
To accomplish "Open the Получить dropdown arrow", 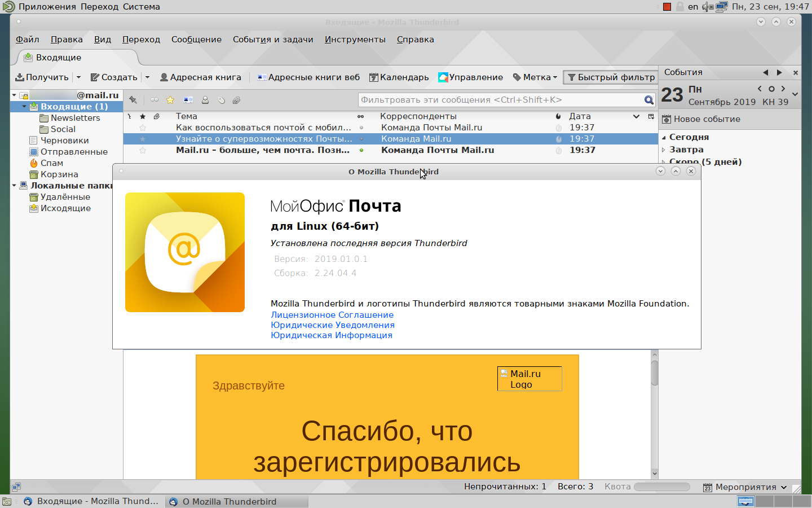I will (78, 77).
